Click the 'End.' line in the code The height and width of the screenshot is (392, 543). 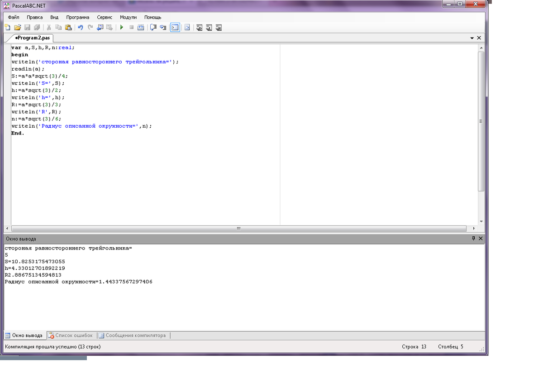tap(18, 133)
